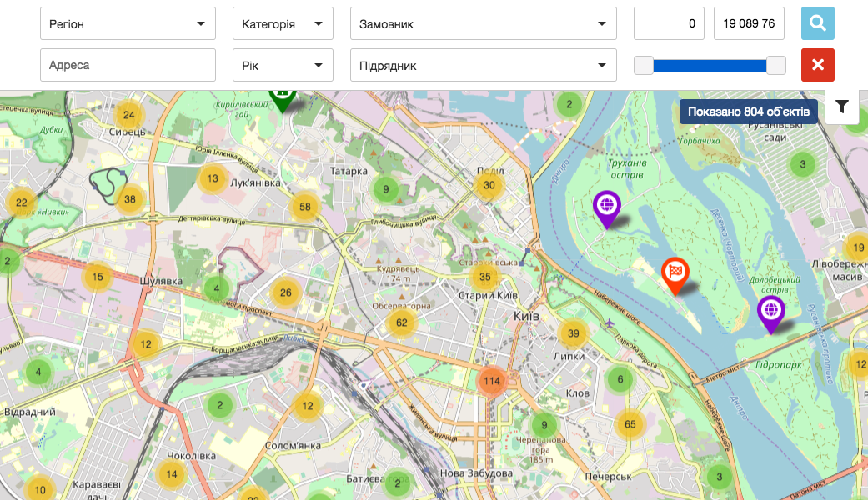This screenshot has width=868, height=500.
Task: Click the maximum value field 19 089 76
Action: [750, 24]
